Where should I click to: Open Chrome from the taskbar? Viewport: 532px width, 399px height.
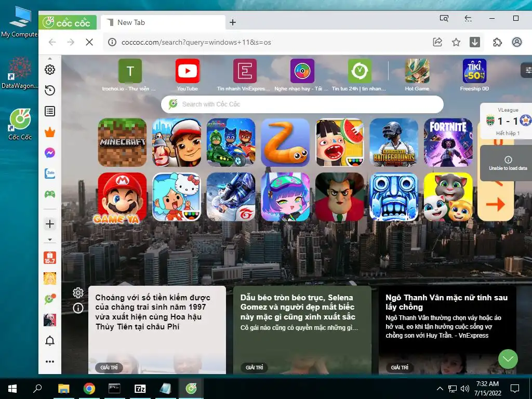[89, 389]
